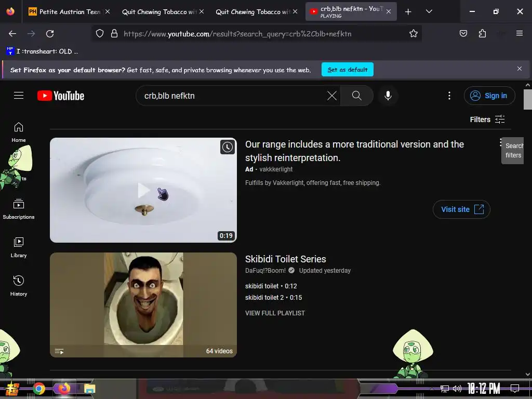Open the notification center in taskbar
The image size is (532, 399).
pyautogui.click(x=515, y=389)
